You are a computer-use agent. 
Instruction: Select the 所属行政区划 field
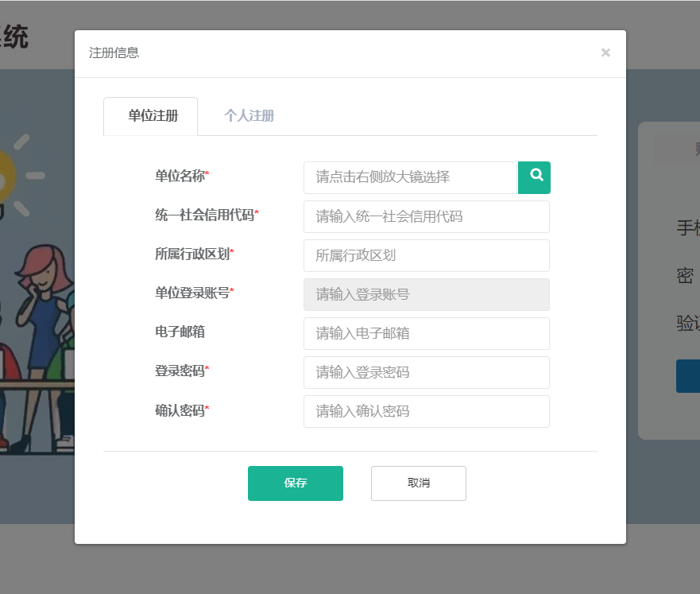pyautogui.click(x=426, y=255)
